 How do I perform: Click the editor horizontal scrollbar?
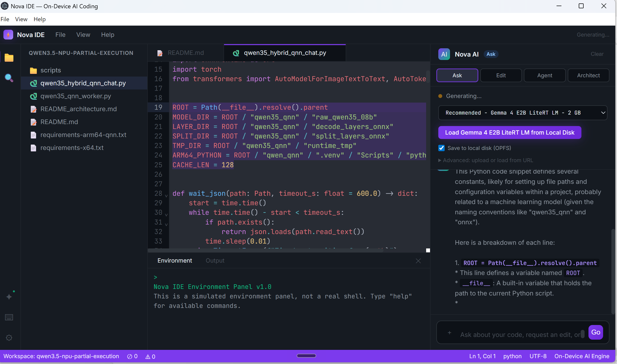tap(266, 250)
